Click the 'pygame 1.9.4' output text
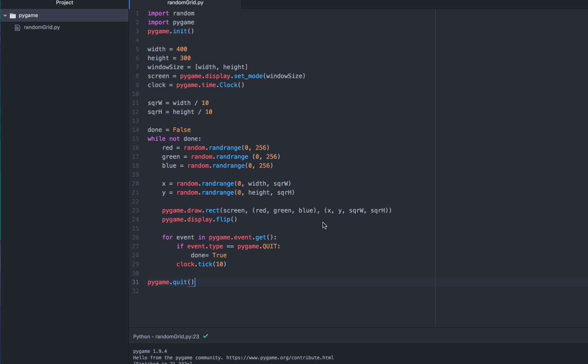588x364 pixels. click(150, 352)
